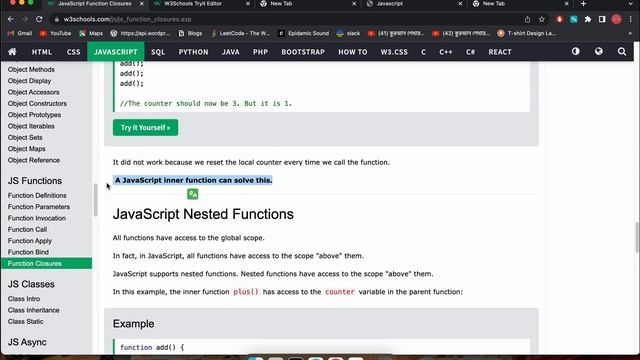
Task: Click the green translate popup icon under selection
Action: (x=193, y=194)
